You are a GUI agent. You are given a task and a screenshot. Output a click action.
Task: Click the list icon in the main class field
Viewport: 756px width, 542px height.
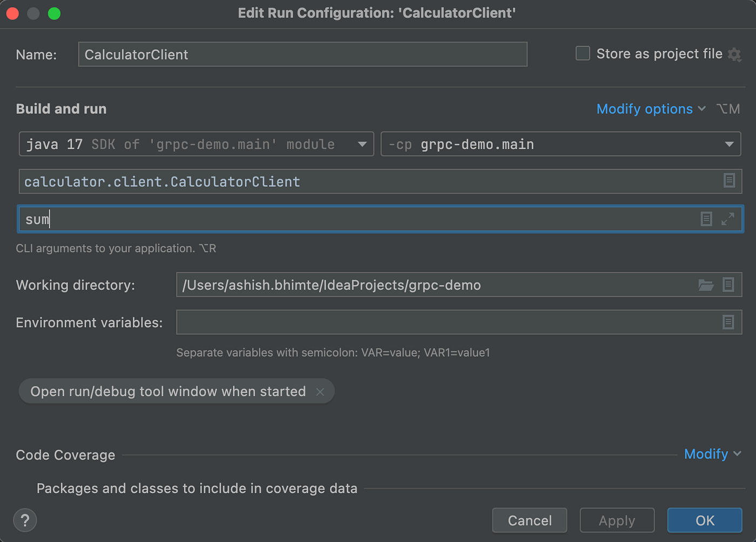point(729,181)
